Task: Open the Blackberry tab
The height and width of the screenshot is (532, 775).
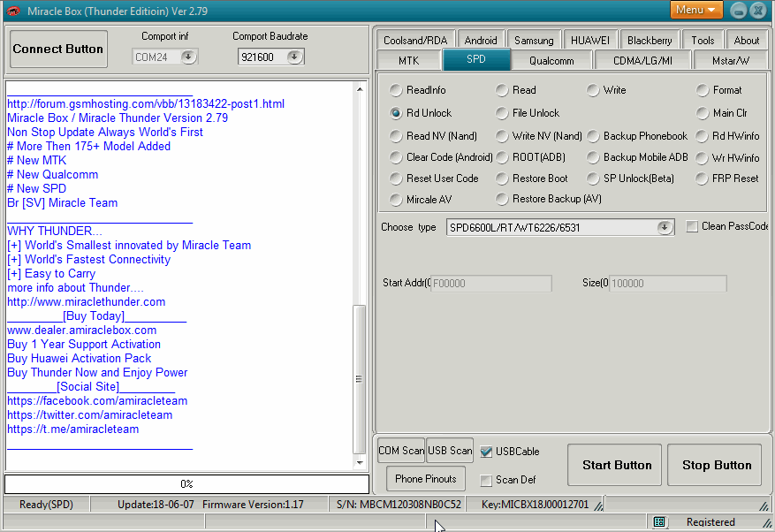Action: coord(650,40)
